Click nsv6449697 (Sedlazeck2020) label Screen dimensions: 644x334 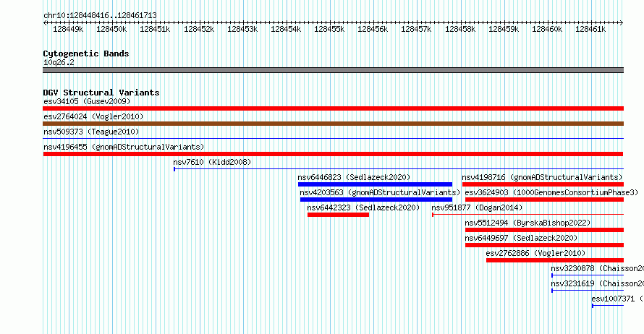coord(521,238)
